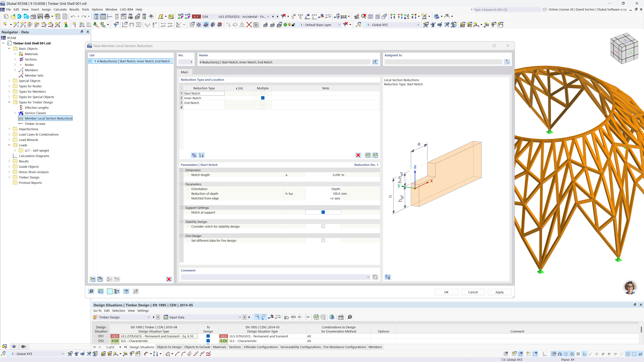Toggle the camera icon in the bottom navigator bar

[x=23, y=346]
